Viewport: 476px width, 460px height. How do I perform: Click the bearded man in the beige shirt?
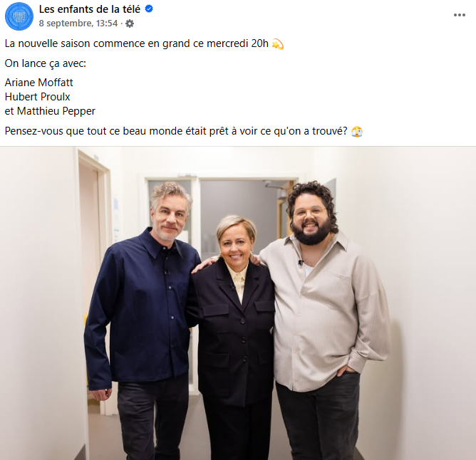click(328, 318)
